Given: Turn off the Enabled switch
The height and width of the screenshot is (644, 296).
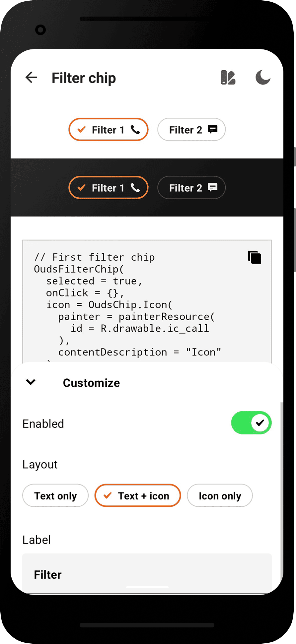Looking at the screenshot, I should [251, 423].
